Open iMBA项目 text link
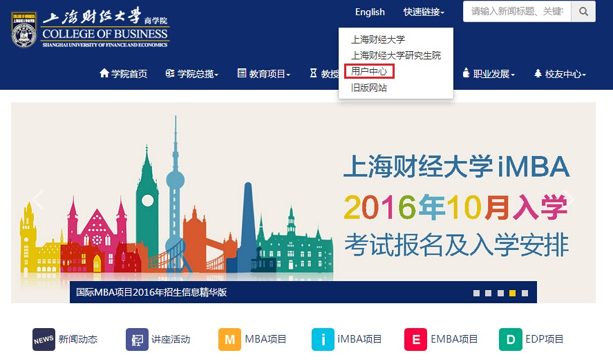 coord(359,339)
